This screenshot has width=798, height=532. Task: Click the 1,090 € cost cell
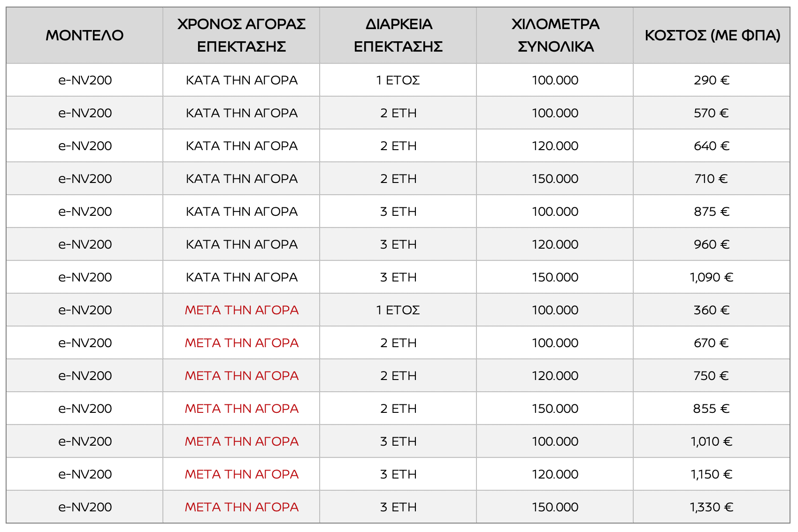pos(712,277)
